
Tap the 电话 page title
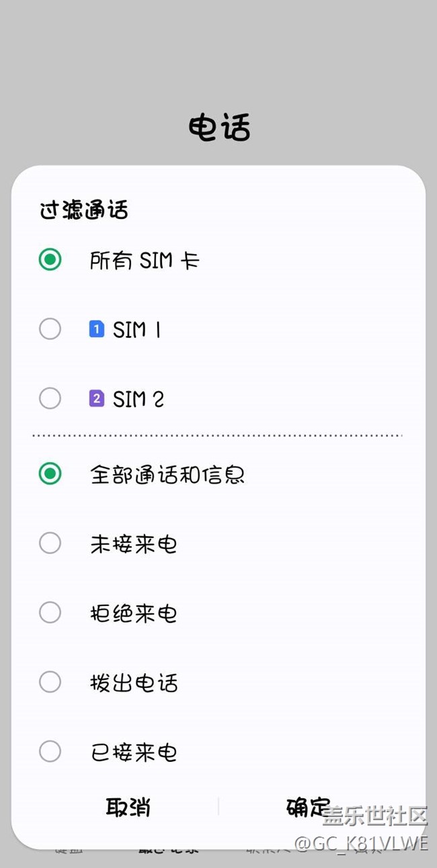(x=219, y=128)
